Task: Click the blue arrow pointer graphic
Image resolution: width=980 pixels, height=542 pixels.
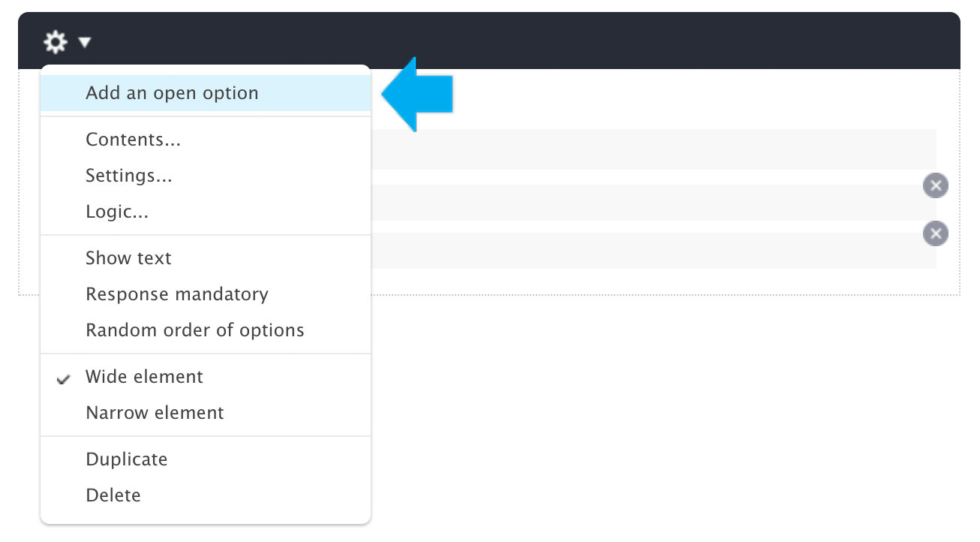Action: [417, 95]
